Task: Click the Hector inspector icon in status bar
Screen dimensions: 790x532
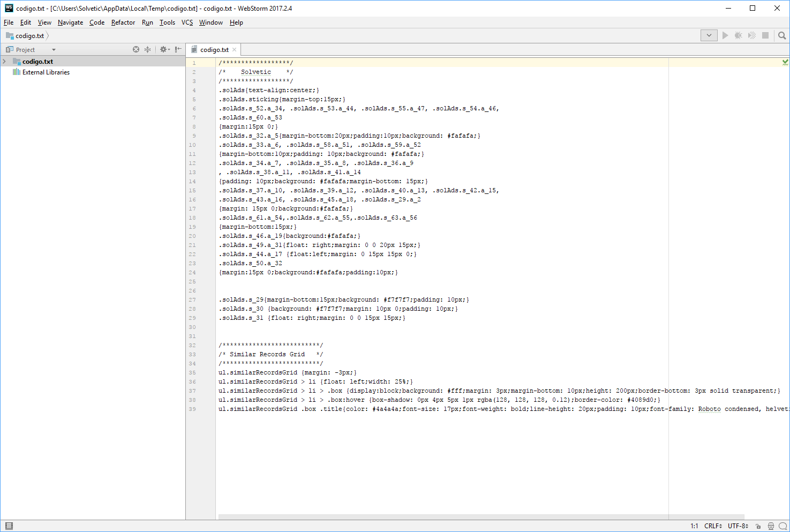Action: point(771,526)
